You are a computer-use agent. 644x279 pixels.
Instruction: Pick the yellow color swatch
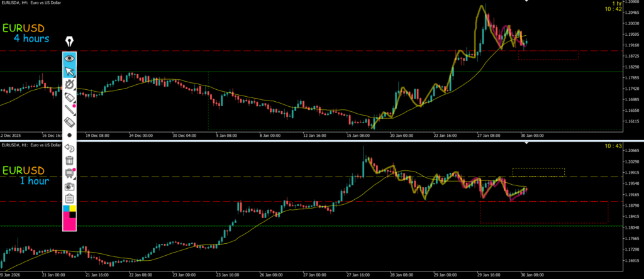coord(73,209)
